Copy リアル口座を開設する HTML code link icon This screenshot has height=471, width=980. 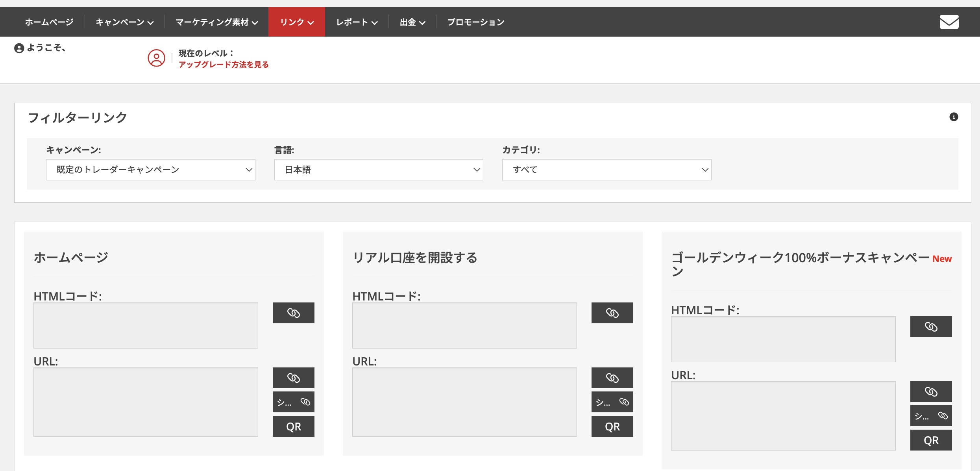612,313
